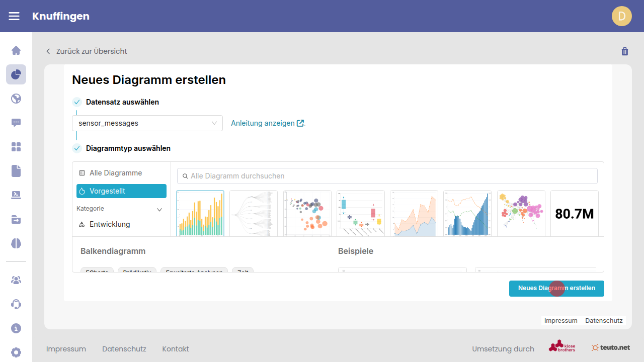Open the globe map section in sidebar

pyautogui.click(x=16, y=99)
